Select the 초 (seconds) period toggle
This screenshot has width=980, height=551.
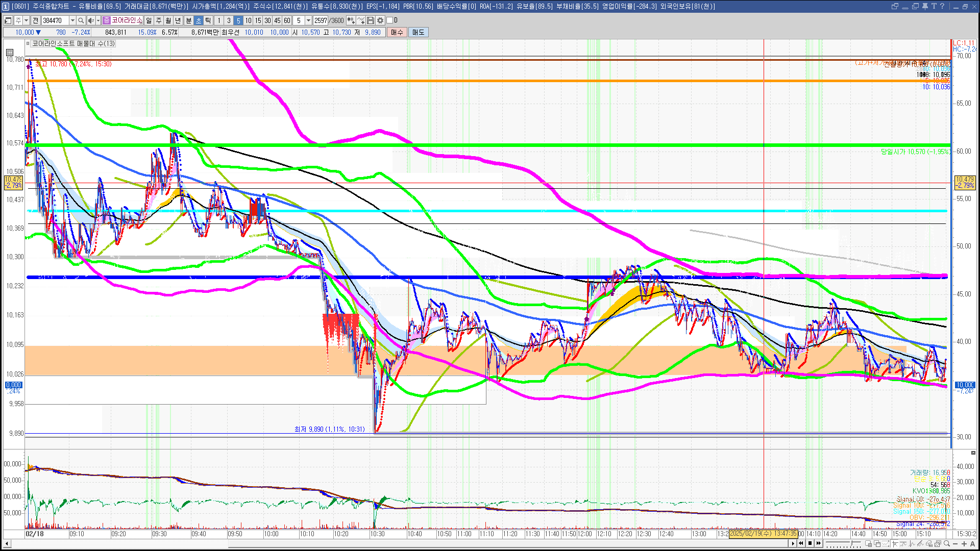pos(199,20)
